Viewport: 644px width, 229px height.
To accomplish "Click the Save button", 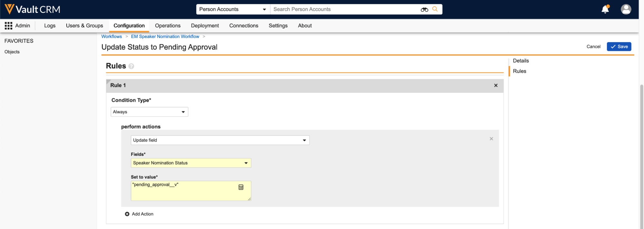I will [x=619, y=47].
